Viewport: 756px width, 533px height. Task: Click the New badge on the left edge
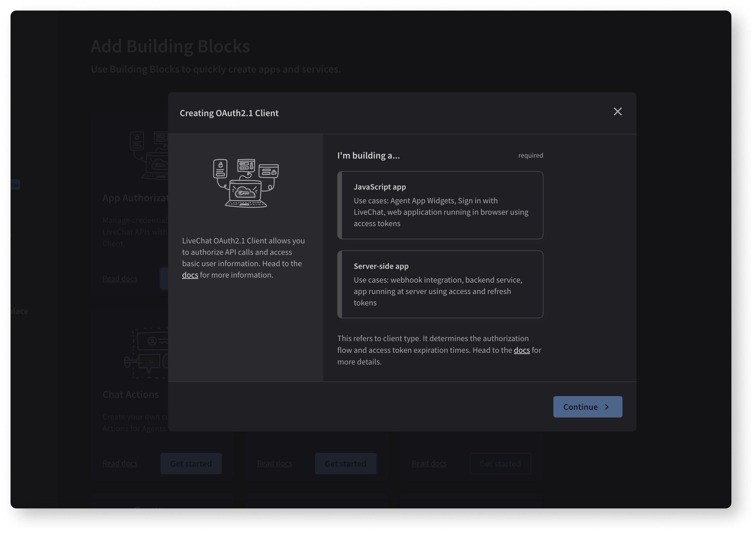click(x=13, y=184)
